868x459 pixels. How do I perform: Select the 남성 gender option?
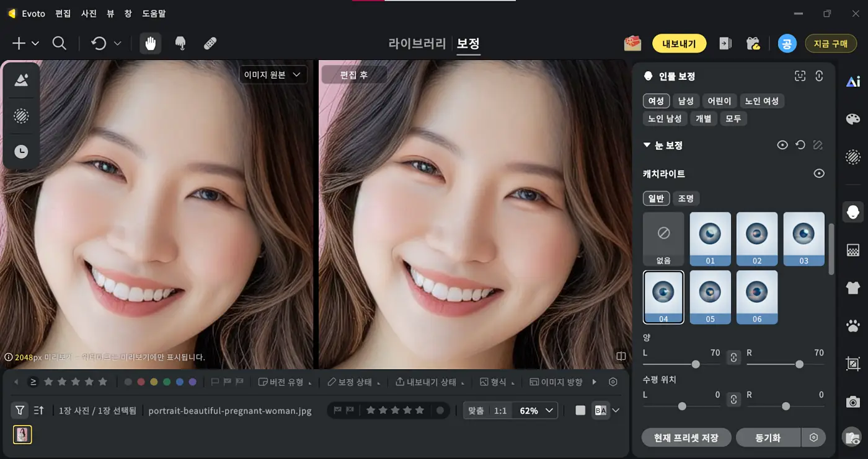686,100
